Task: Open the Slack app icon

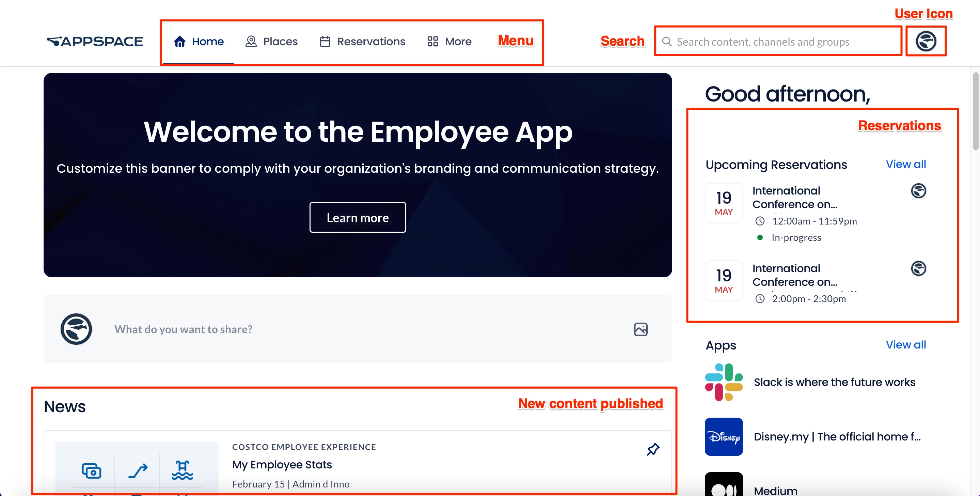Action: [723, 382]
